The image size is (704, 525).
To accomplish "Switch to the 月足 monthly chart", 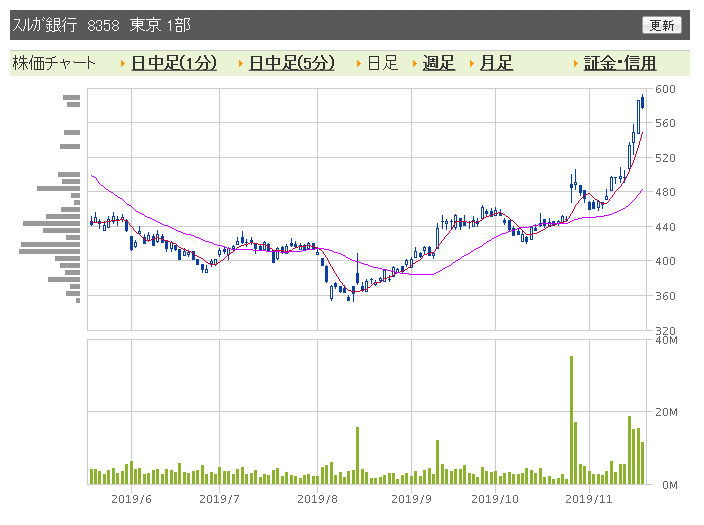I will pyautogui.click(x=496, y=63).
